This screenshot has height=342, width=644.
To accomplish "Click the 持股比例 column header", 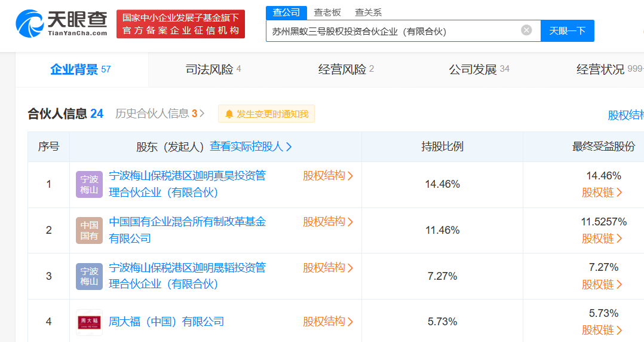I will point(442,146).
